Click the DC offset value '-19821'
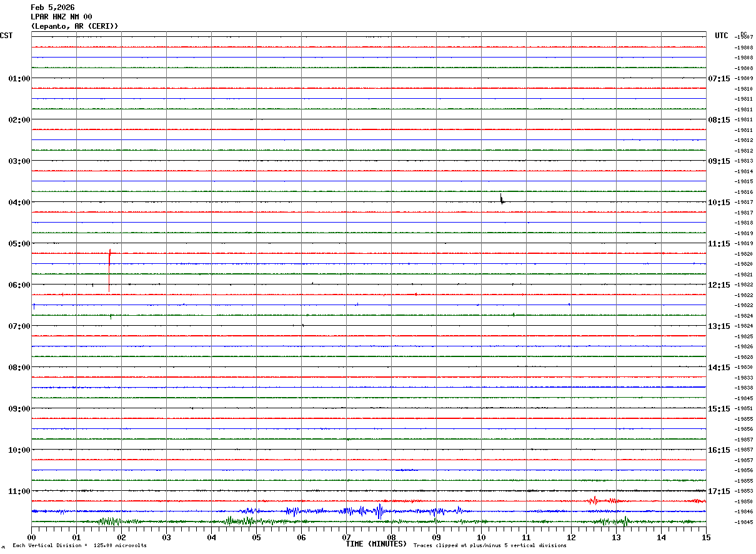The width and height of the screenshot is (756, 554). coord(744,274)
